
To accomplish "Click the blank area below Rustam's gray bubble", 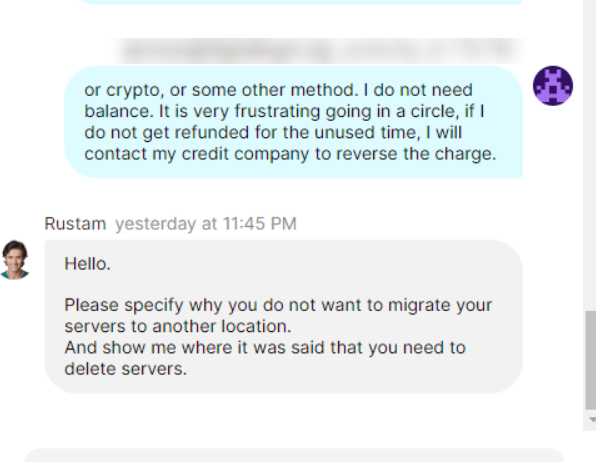I will [283, 418].
